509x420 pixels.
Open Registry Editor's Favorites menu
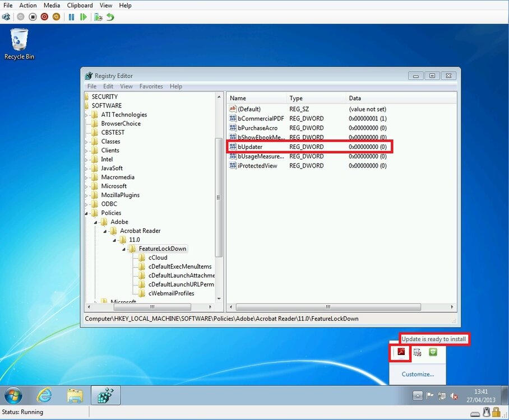tap(151, 86)
